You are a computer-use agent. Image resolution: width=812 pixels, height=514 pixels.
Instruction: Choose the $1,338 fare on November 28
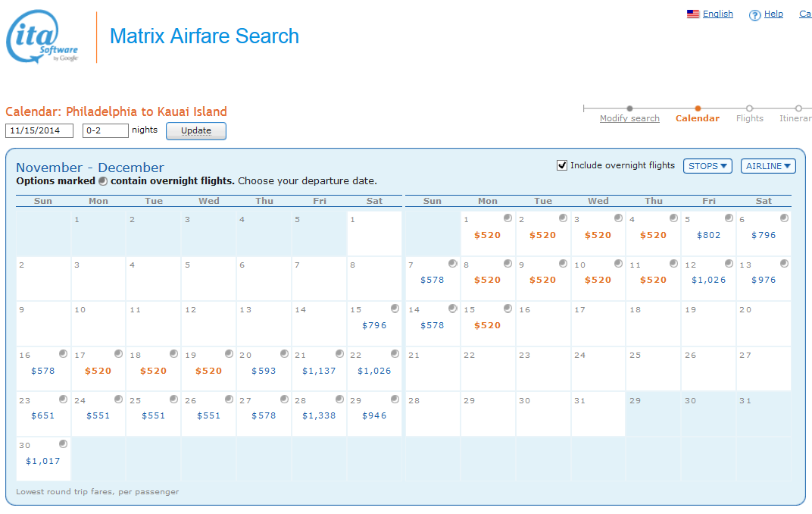pyautogui.click(x=319, y=415)
